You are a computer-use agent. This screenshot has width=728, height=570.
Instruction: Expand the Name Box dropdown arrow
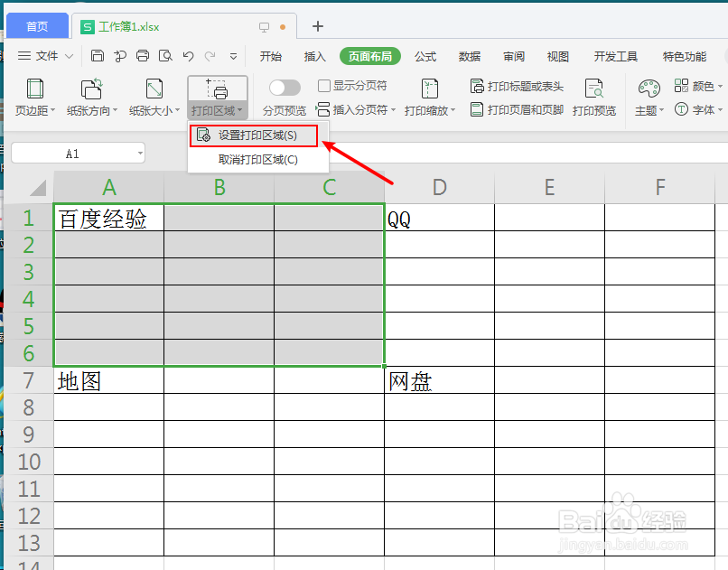tap(140, 154)
